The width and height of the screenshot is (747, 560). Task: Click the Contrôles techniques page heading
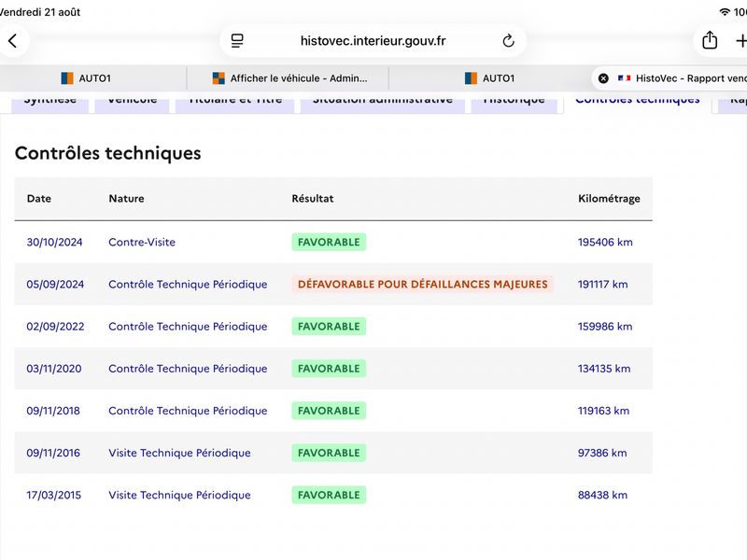(x=108, y=153)
